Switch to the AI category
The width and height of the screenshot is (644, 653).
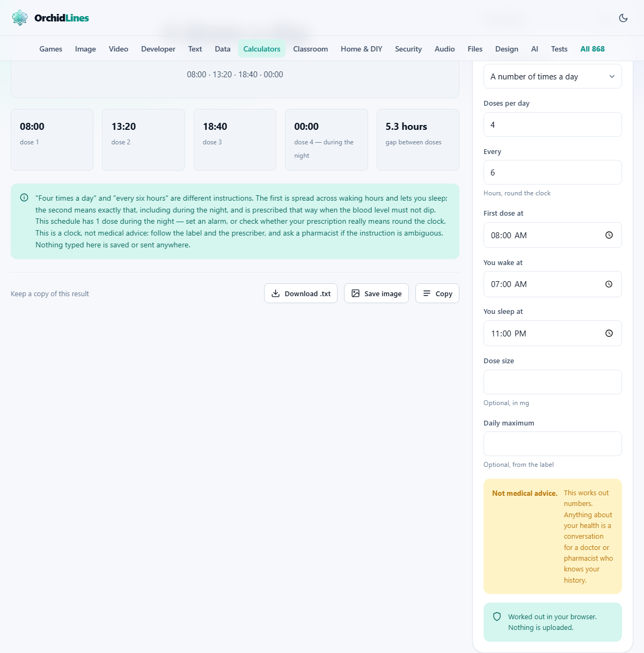535,49
